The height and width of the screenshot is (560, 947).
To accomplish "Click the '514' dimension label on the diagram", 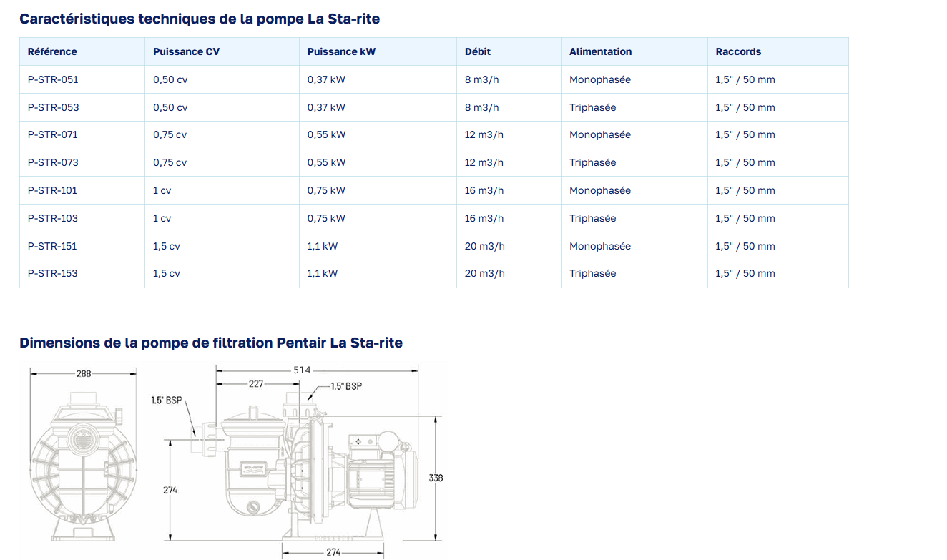I will click(x=303, y=370).
